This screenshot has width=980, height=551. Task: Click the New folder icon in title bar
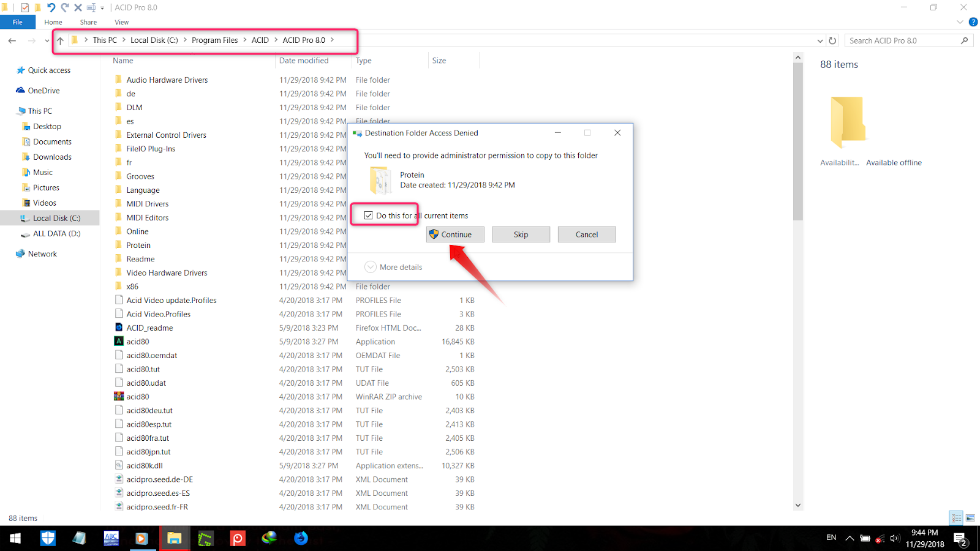click(x=38, y=7)
